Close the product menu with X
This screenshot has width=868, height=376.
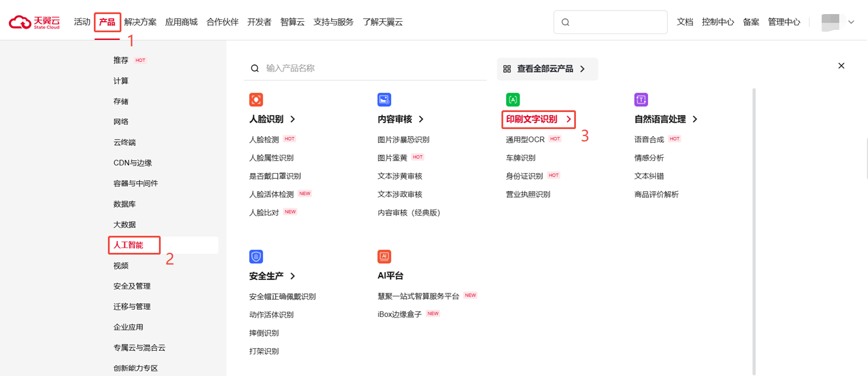pyautogui.click(x=841, y=66)
